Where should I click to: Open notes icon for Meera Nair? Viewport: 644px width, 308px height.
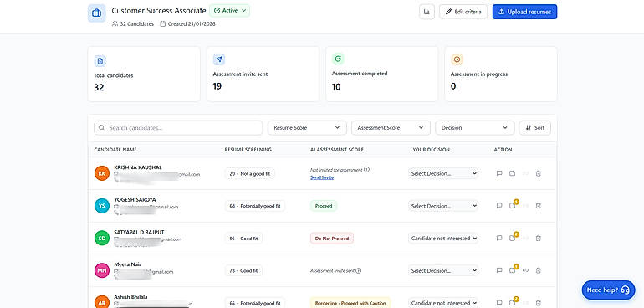pos(513,270)
